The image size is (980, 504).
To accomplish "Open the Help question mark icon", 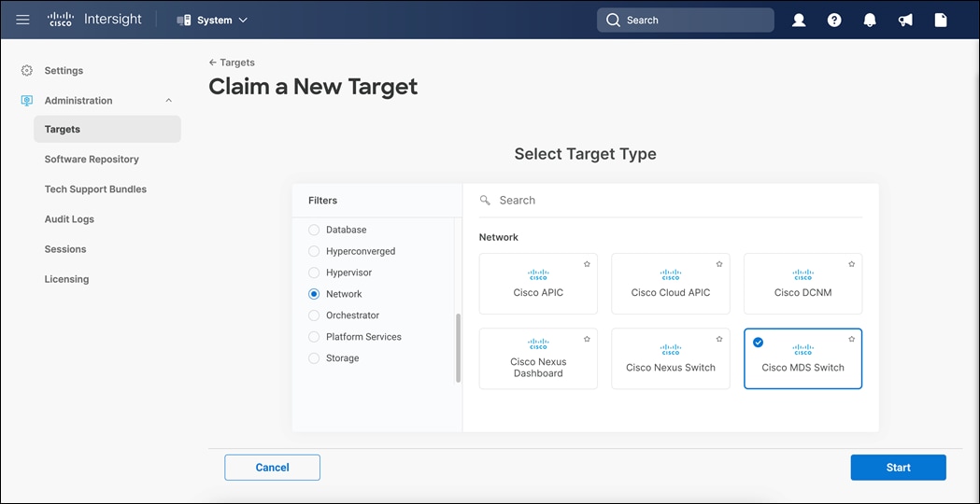I will click(x=834, y=21).
